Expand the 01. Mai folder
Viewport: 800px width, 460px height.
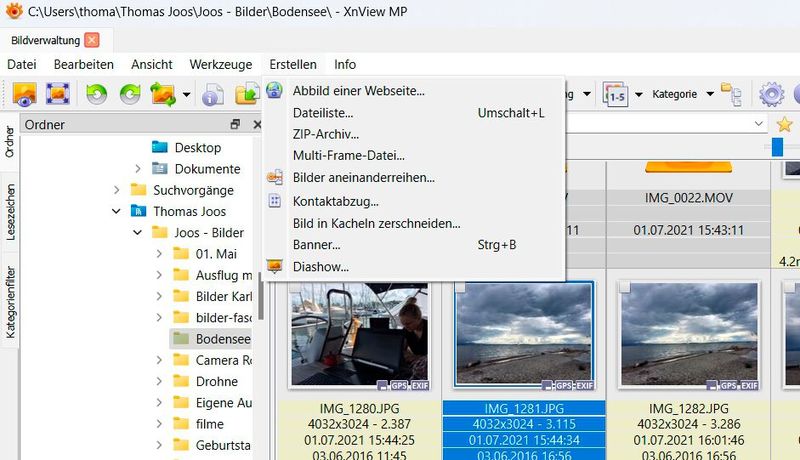159,253
